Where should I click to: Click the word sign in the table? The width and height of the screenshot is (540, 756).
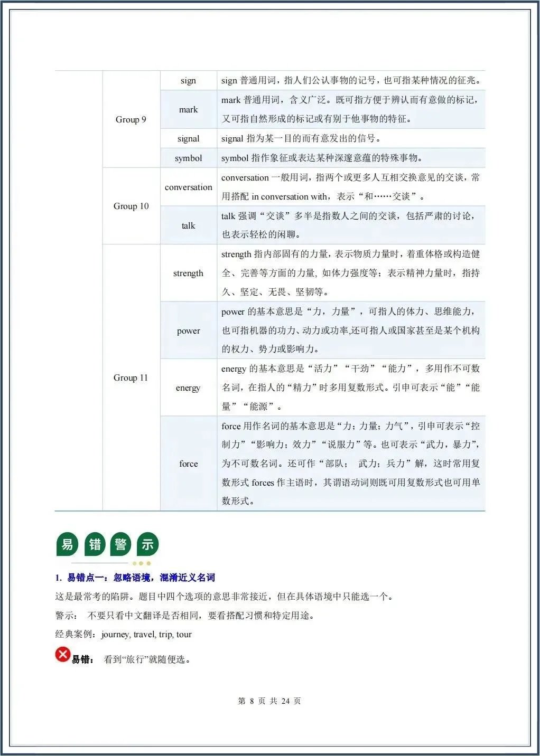[188, 80]
